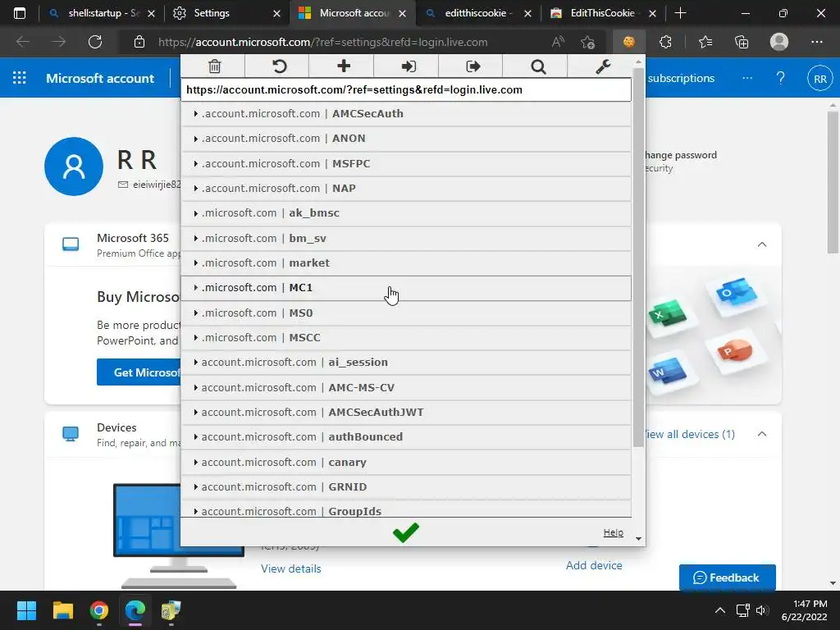Viewport: 840px width, 630px height.
Task: Open Google Chrome from the taskbar
Action: coord(99,610)
